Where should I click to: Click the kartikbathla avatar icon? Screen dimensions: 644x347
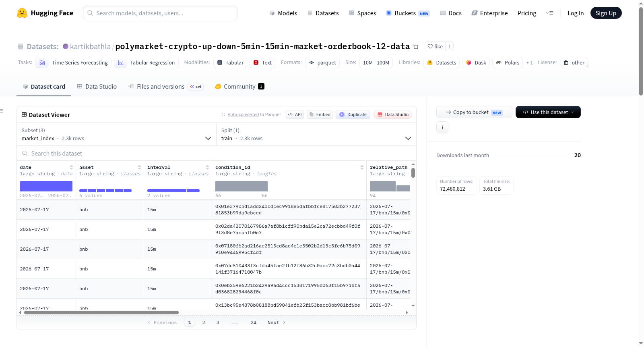point(66,46)
